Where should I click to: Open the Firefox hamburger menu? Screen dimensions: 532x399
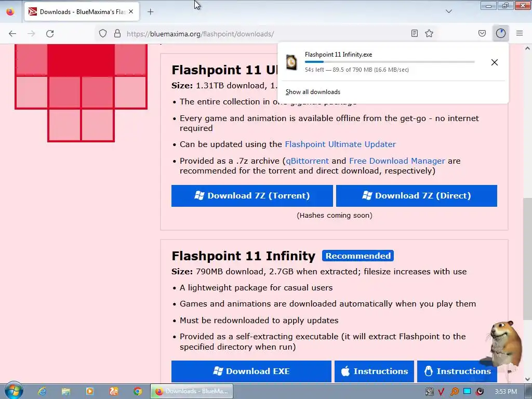point(520,33)
